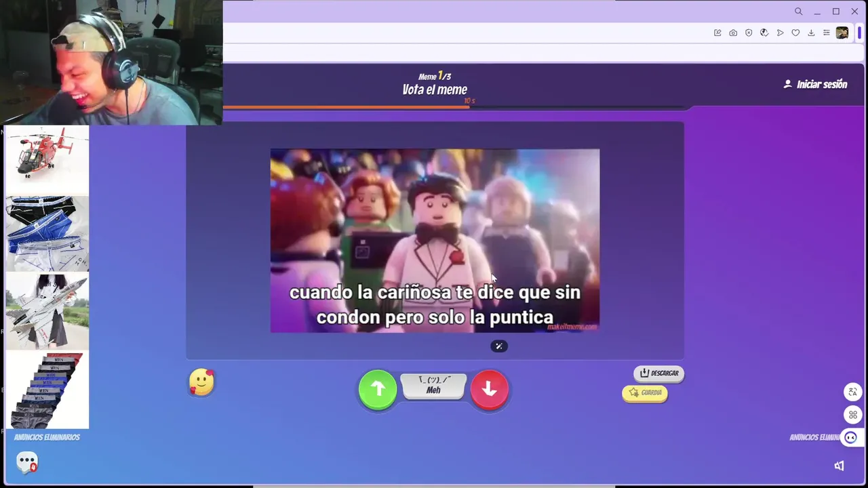This screenshot has width=868, height=488.
Task: Click the orange vote timer bar
Action: pos(346,107)
